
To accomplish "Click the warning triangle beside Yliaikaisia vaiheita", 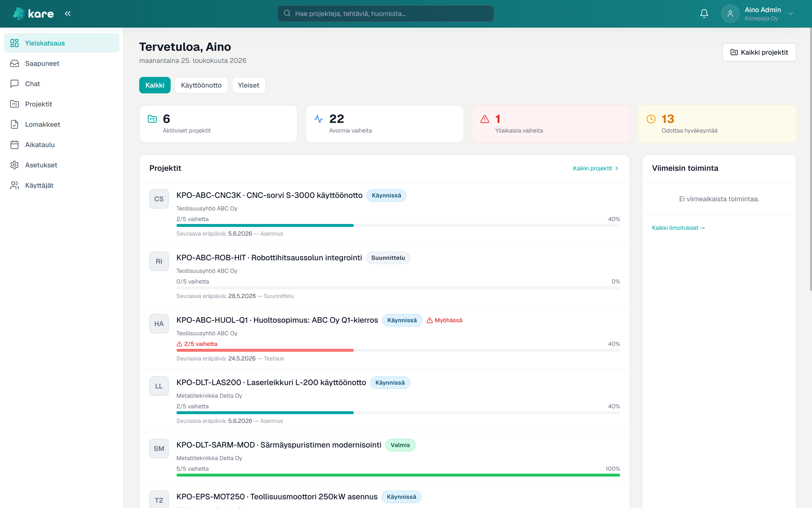I will 485,119.
